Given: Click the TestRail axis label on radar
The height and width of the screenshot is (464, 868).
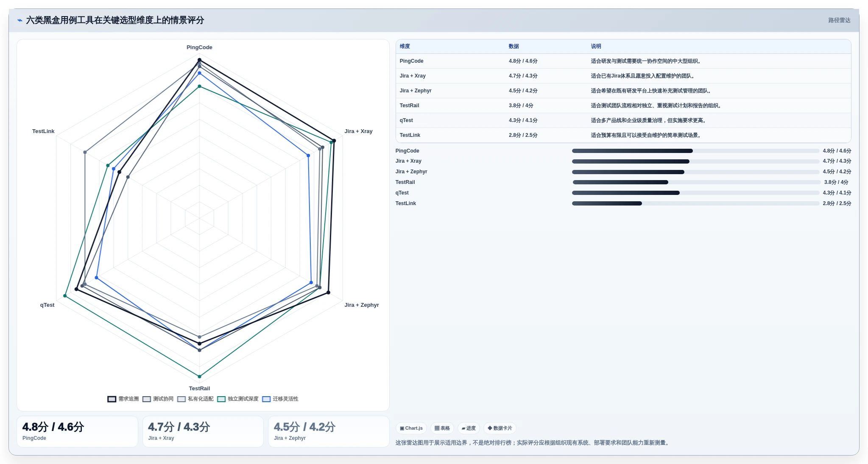Looking at the screenshot, I should tap(199, 389).
